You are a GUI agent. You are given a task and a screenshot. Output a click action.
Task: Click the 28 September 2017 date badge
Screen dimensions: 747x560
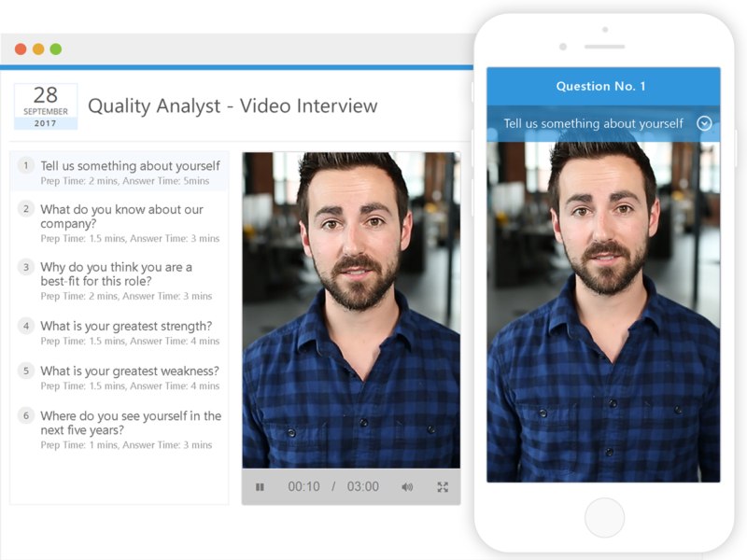tap(46, 106)
